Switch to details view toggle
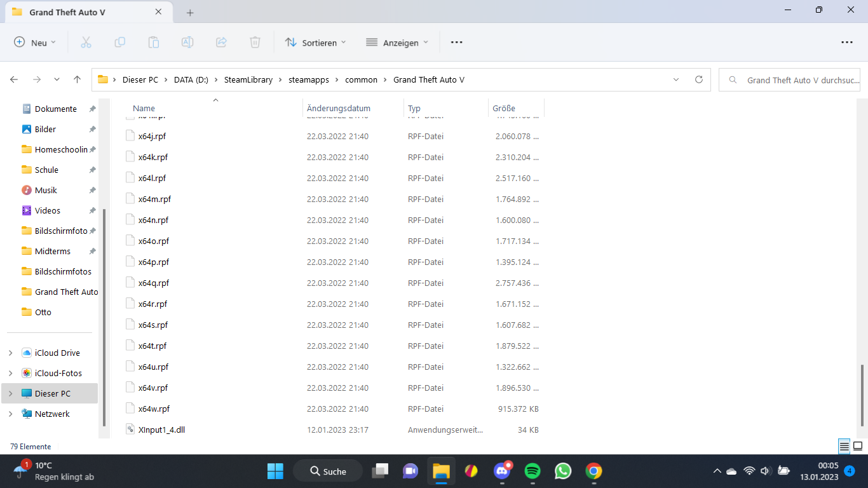The width and height of the screenshot is (868, 488). (x=844, y=447)
